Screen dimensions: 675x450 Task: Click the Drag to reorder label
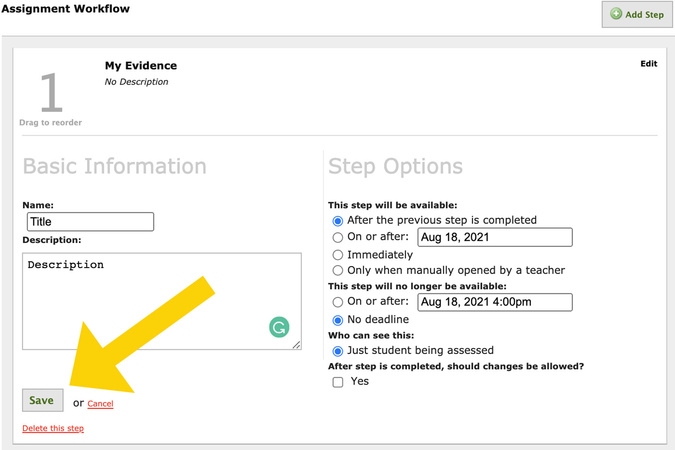(x=50, y=122)
